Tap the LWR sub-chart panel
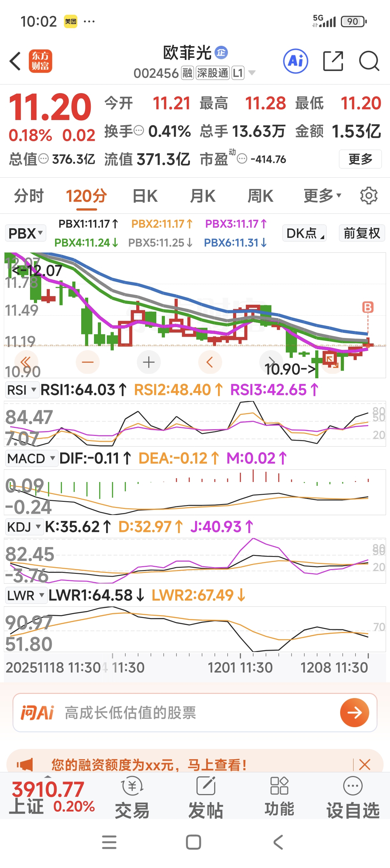Image resolution: width=390 pixels, height=868 pixels. 195,629
